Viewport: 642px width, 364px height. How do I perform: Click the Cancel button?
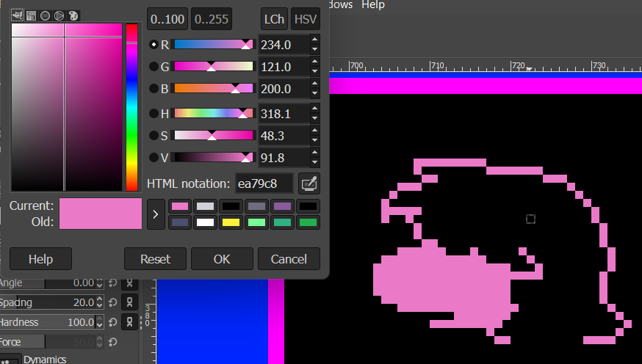pos(289,259)
